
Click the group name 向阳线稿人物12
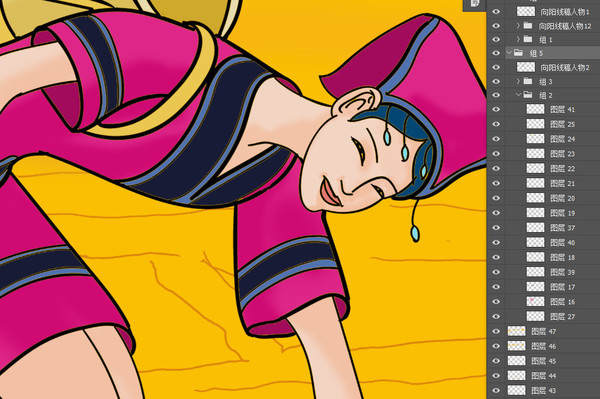coord(565,26)
